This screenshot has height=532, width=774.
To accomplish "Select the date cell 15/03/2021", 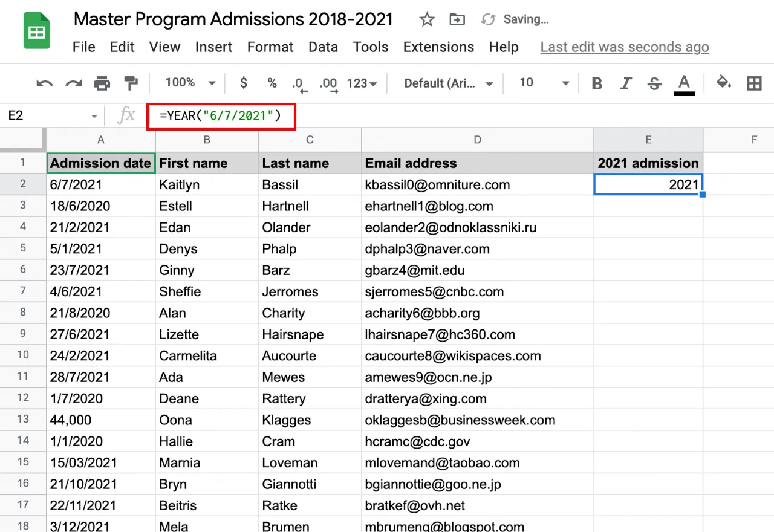I will [101, 463].
